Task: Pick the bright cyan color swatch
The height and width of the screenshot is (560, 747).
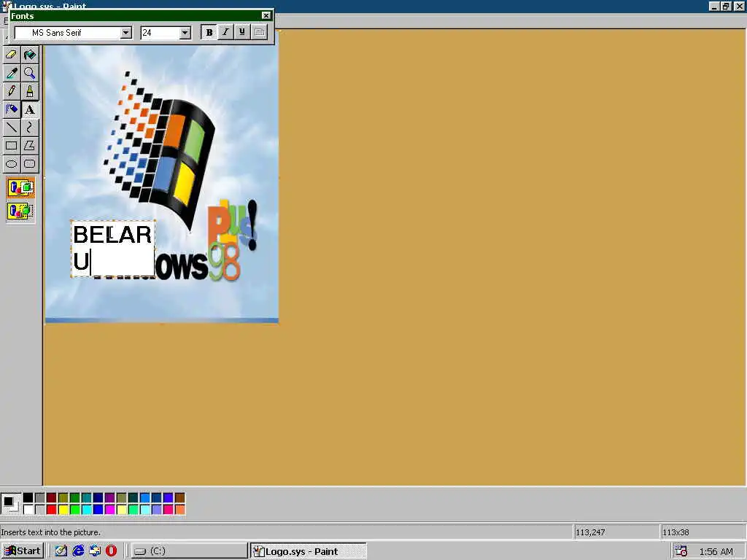Action: pyautogui.click(x=87, y=510)
